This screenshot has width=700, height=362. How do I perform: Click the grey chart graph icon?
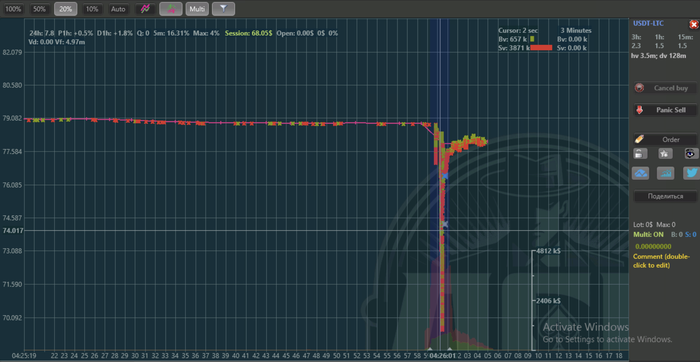click(x=665, y=173)
